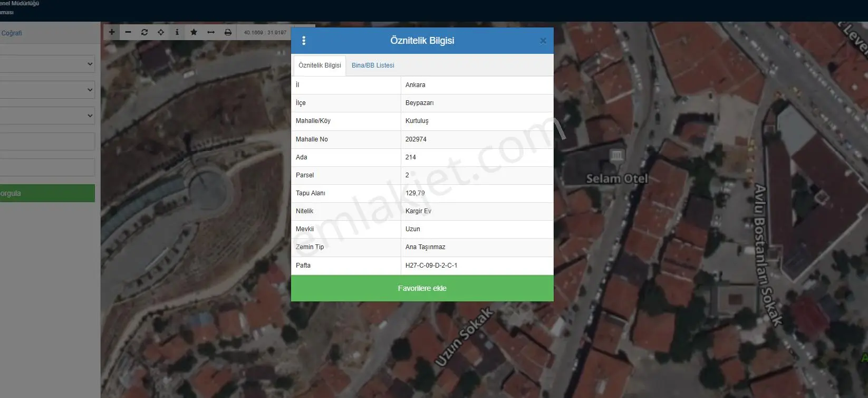This screenshot has width=868, height=398.
Task: Open favorites with the star icon
Action: click(x=194, y=32)
